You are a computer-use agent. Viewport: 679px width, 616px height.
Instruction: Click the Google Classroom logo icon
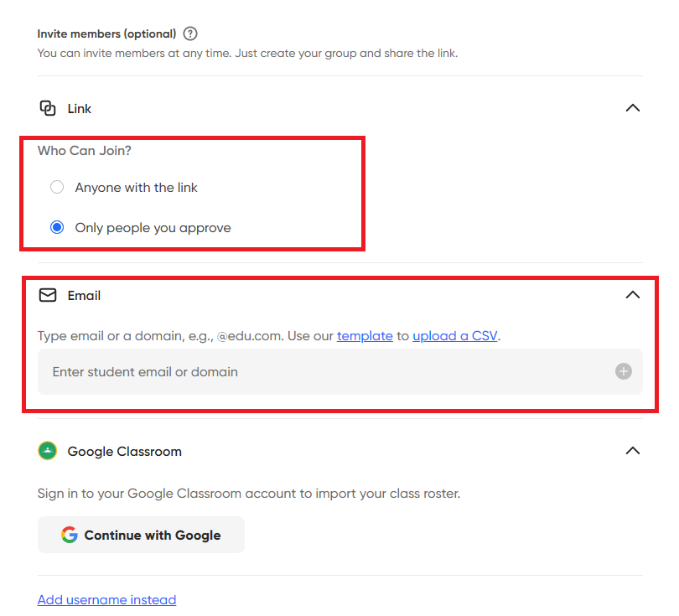point(48,451)
